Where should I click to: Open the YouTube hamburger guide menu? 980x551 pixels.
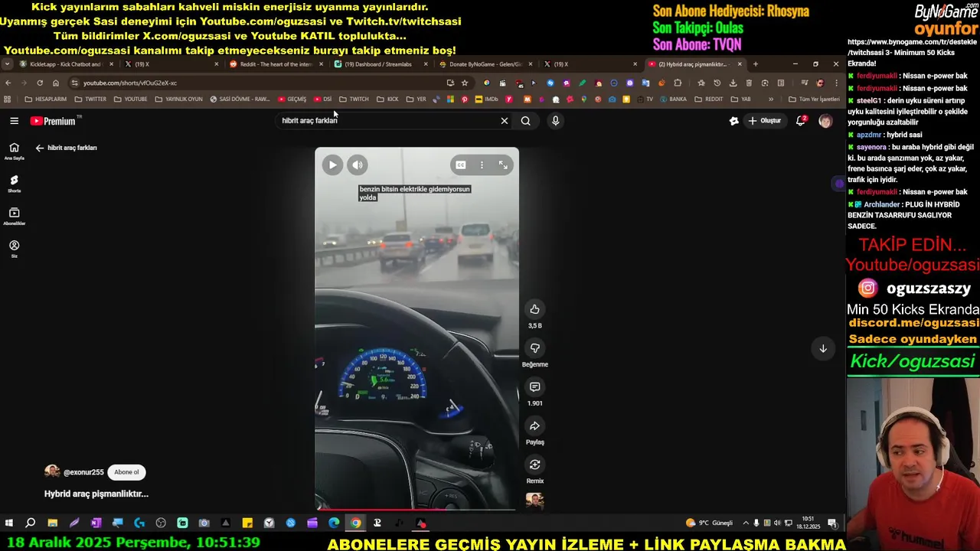tap(14, 121)
